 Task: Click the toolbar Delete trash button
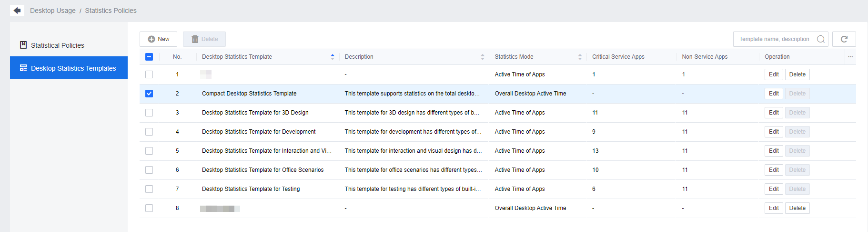pyautogui.click(x=204, y=39)
